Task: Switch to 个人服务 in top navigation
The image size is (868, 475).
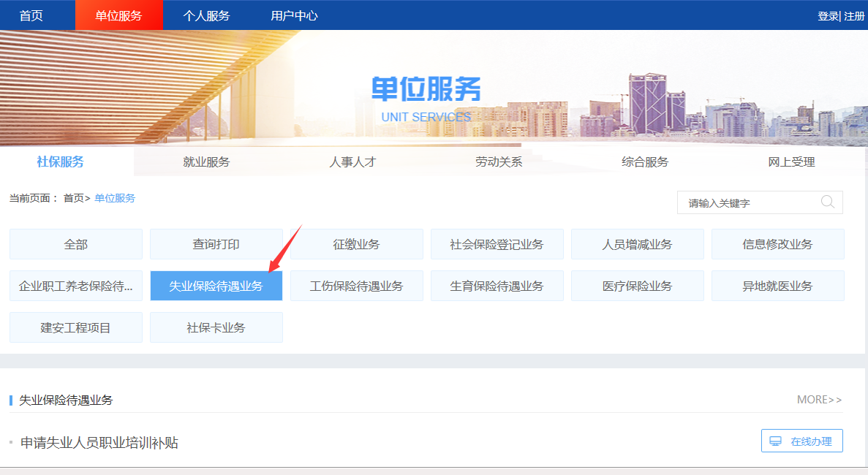Action: pyautogui.click(x=206, y=15)
